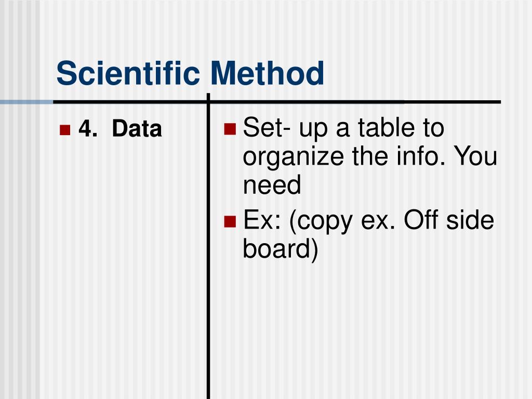Click the line 'organize the info. You'
The height and width of the screenshot is (399, 532).
point(370,156)
